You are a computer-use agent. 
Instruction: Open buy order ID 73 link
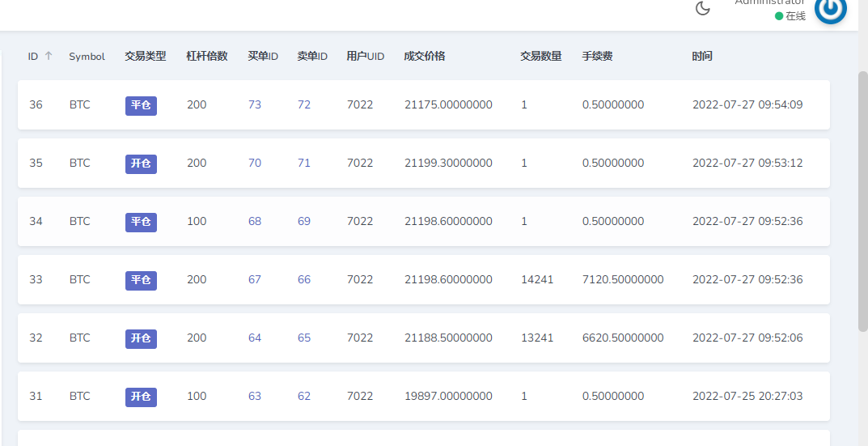pyautogui.click(x=255, y=104)
